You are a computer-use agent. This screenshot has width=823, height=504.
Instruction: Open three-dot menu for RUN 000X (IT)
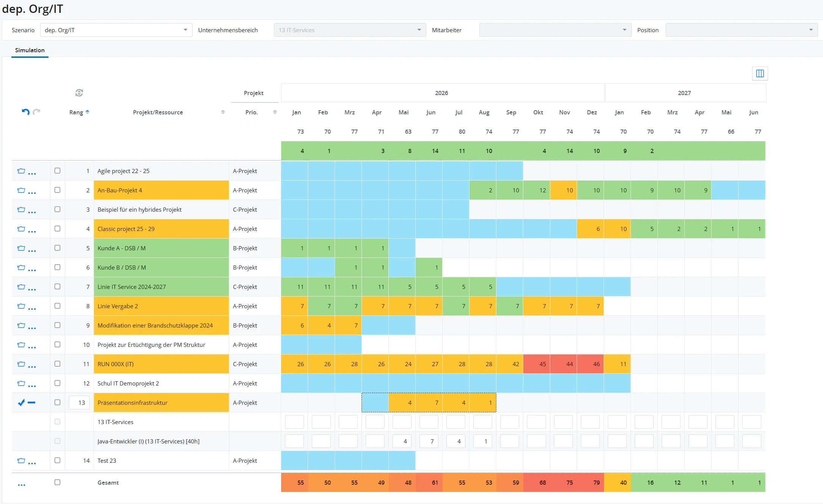(32, 366)
